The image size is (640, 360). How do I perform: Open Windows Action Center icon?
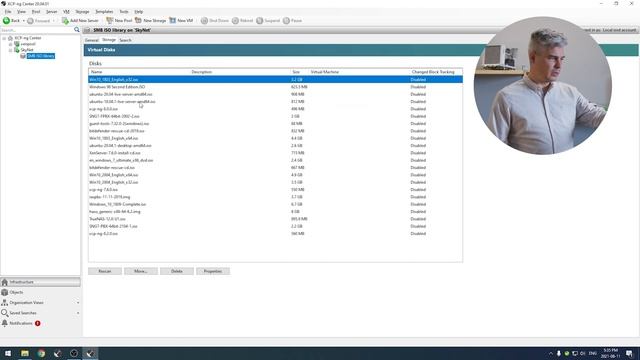pos(629,353)
